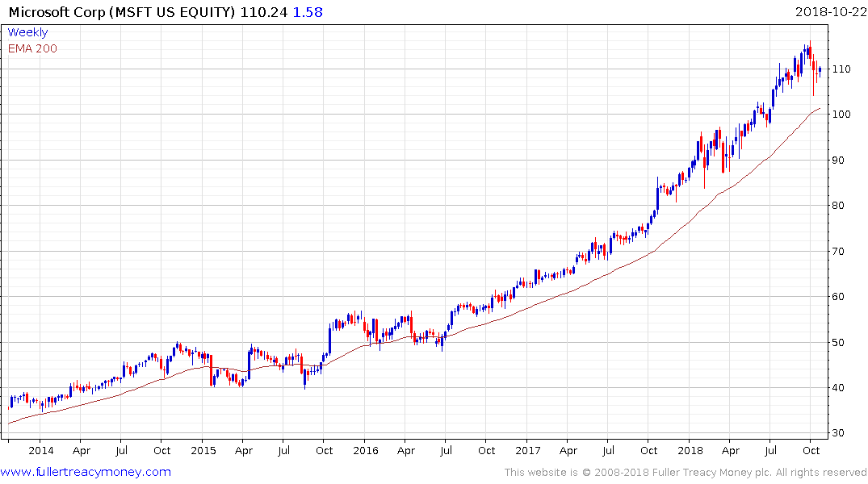868x484 pixels.
Task: Click the 1.58 price change value
Action: (308, 12)
